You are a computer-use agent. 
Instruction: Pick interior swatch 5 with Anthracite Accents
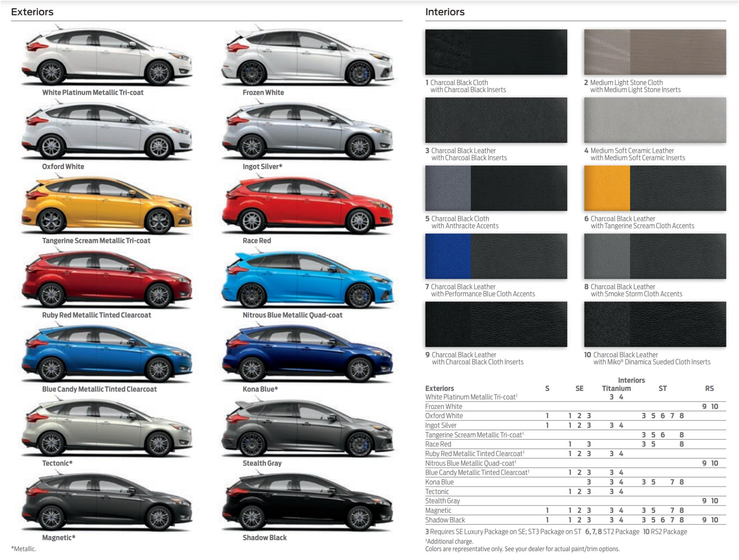click(x=496, y=188)
